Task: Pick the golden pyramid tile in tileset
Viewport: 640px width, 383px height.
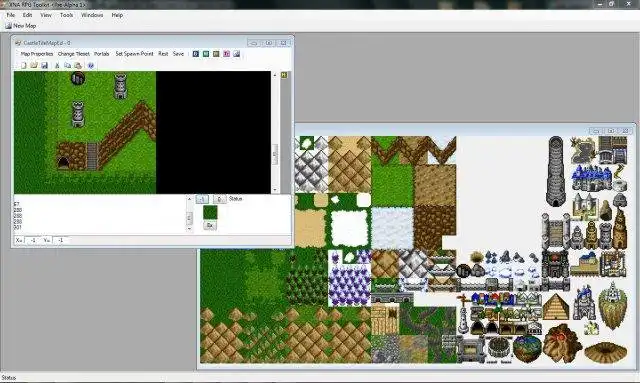Action: (x=556, y=307)
